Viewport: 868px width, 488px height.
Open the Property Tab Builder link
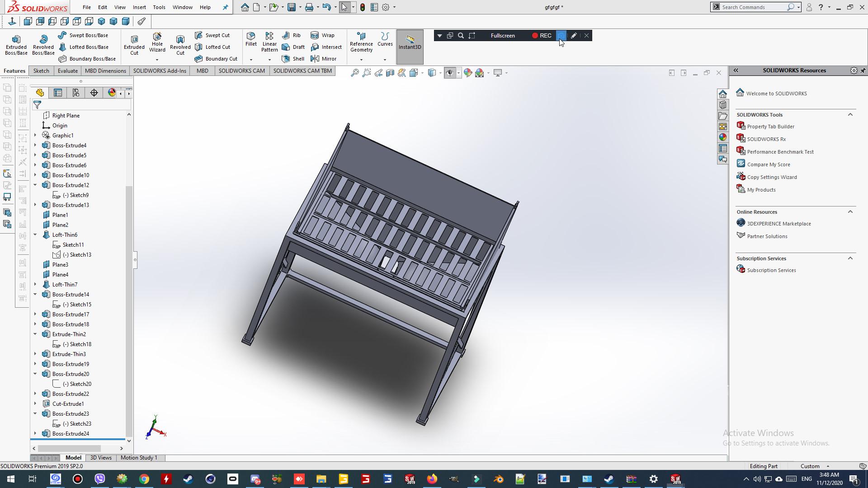pos(770,127)
